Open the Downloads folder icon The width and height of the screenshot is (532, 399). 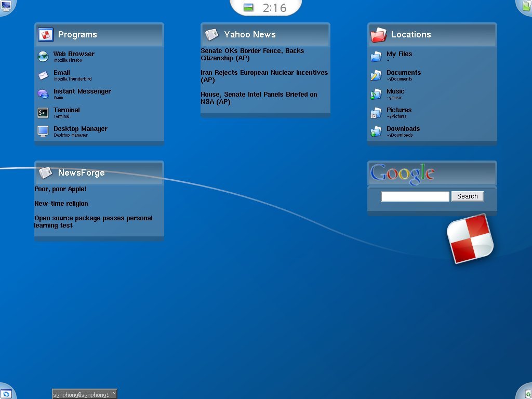[x=376, y=131]
